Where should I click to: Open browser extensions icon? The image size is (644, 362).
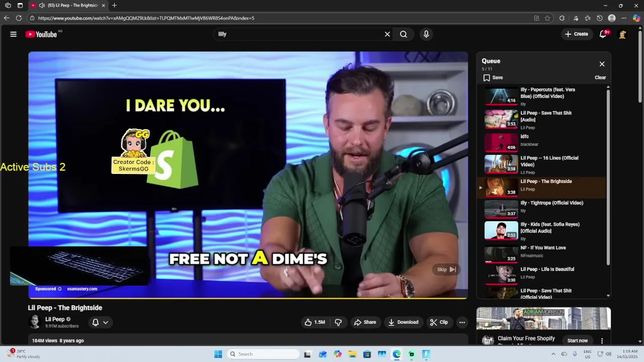tap(562, 18)
